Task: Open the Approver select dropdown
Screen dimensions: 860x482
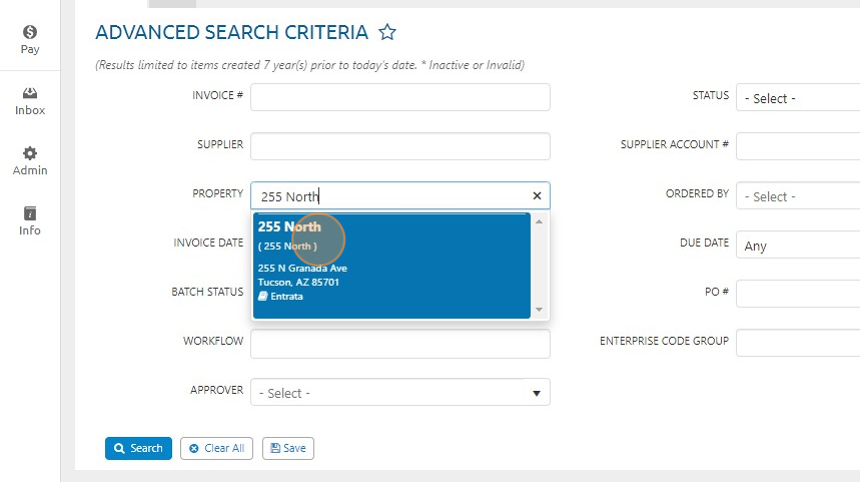Action: [400, 393]
